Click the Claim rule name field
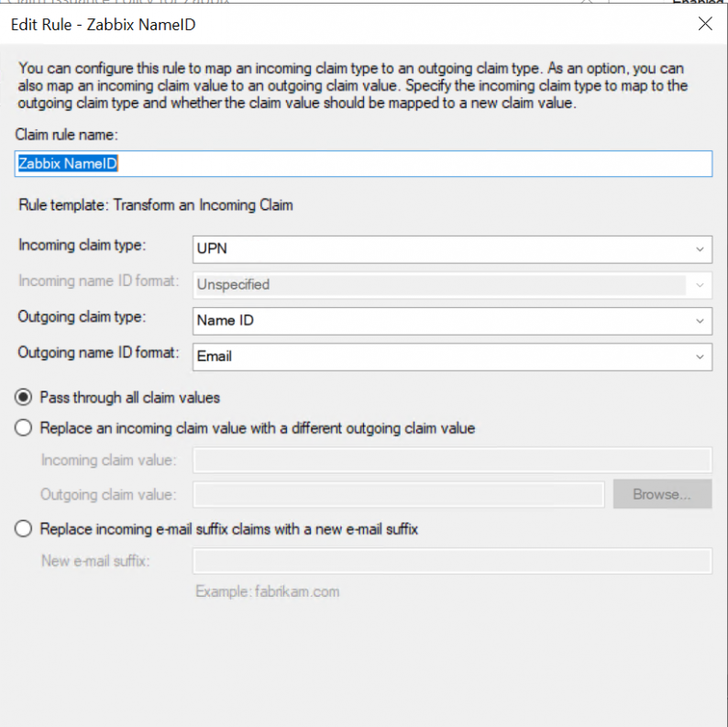Screen dimensions: 728x727 coord(363,163)
